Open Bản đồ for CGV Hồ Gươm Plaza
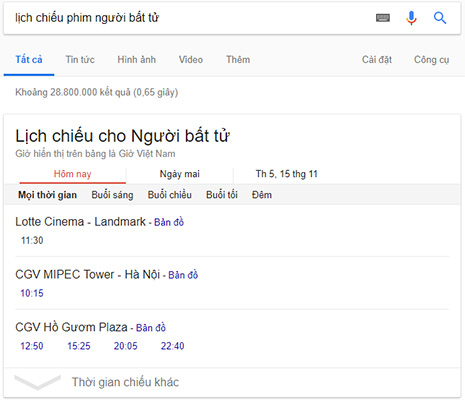This screenshot has height=400, width=465. tap(151, 328)
